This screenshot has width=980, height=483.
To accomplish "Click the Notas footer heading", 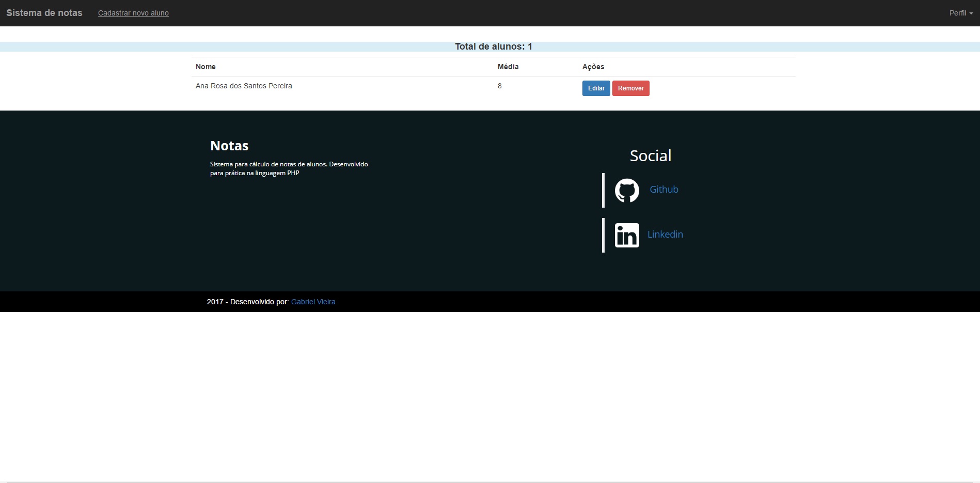I will coord(229,146).
